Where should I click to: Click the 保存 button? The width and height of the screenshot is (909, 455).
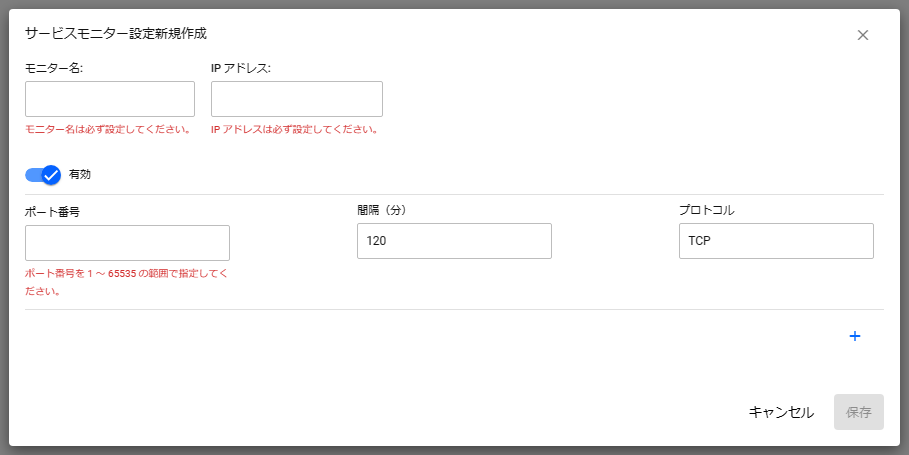click(x=858, y=412)
